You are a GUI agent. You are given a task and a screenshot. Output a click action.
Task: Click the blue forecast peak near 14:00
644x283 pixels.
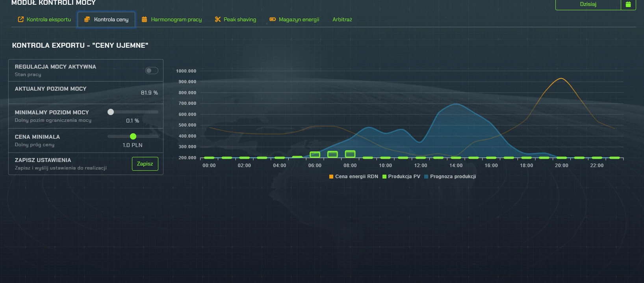tap(456, 104)
